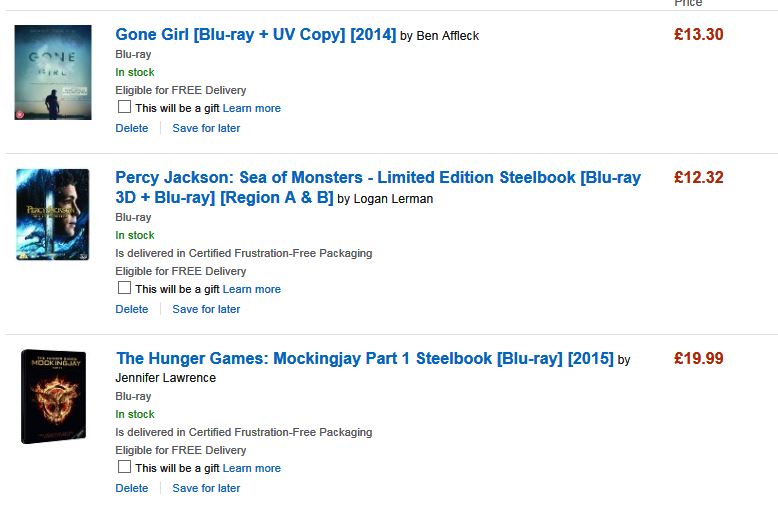Image resolution: width=778 pixels, height=512 pixels.
Task: Enable the gift option for Hunger Games Mockingjay
Action: point(125,467)
